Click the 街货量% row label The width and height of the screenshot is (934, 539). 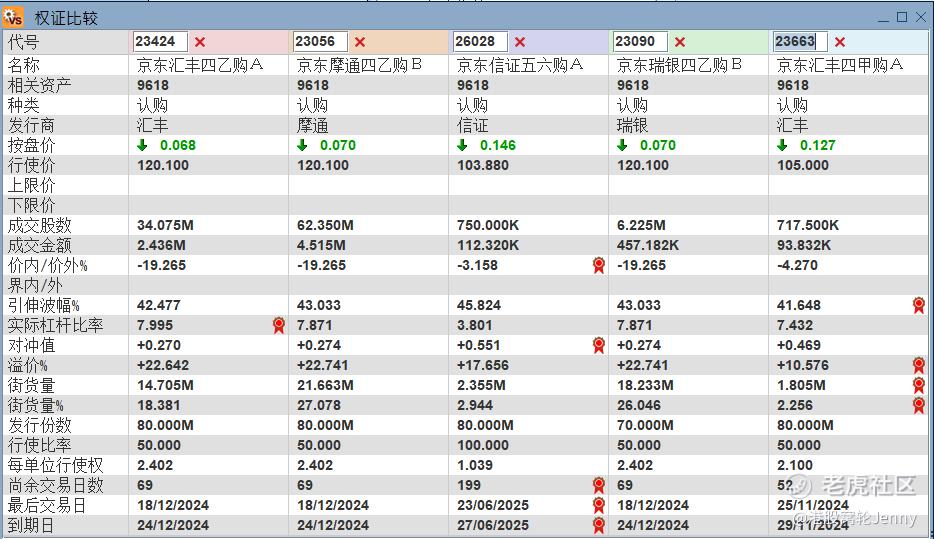point(36,405)
